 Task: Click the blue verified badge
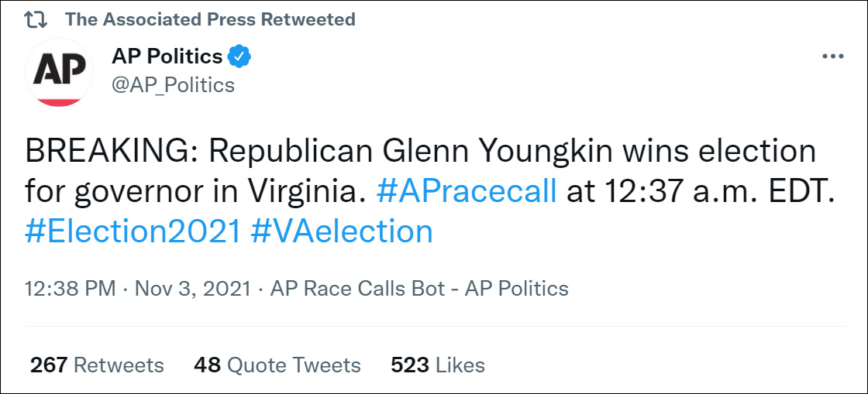(x=241, y=57)
